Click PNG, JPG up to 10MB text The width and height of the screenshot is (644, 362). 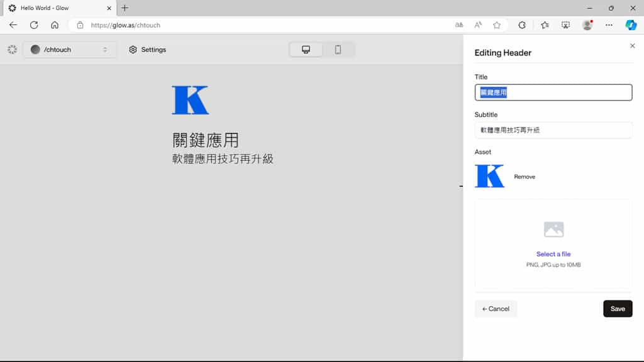pyautogui.click(x=553, y=265)
